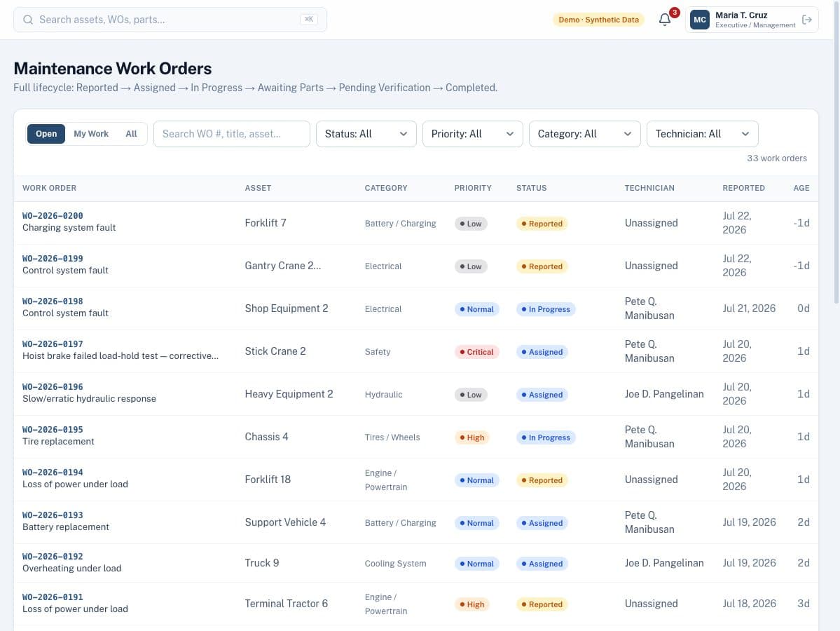Click the 33 work orders count
Screen dimensions: 840x631
(777, 158)
